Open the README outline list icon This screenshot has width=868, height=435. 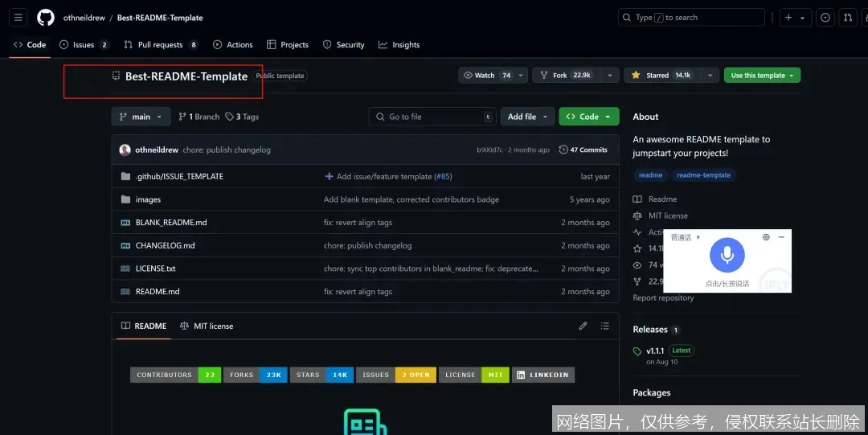(x=604, y=326)
